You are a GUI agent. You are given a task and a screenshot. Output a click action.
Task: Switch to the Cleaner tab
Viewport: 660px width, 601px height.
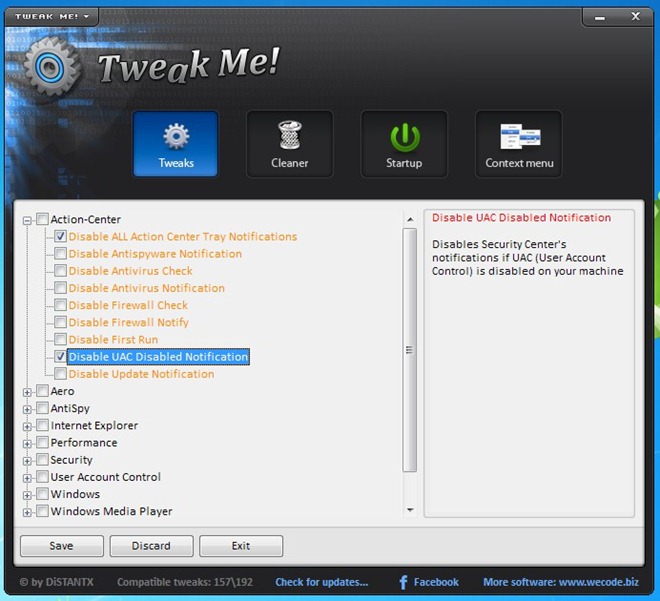(290, 144)
